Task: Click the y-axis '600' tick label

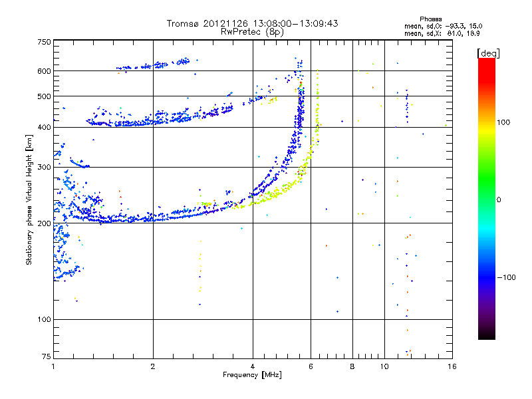Action: 44,71
